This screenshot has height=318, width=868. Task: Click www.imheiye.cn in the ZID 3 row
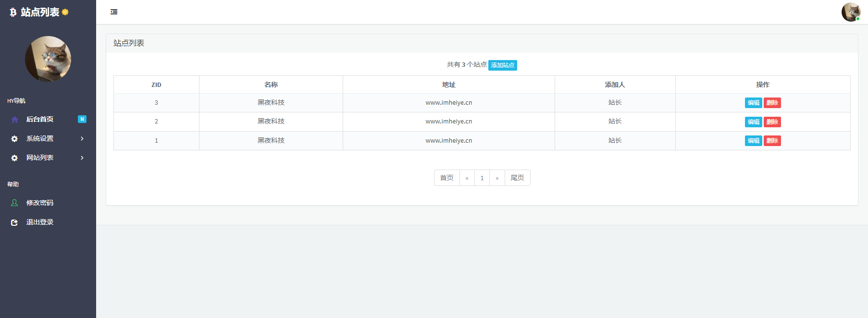point(449,103)
